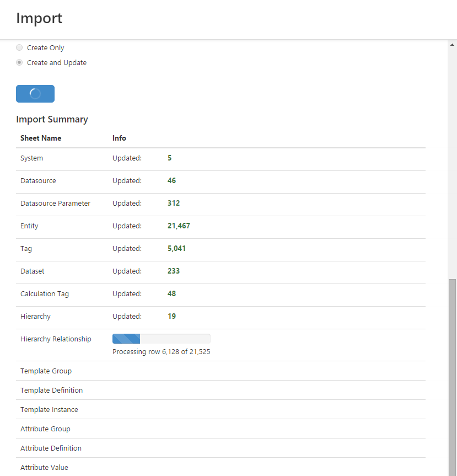Select the Dataset row label

(33, 271)
